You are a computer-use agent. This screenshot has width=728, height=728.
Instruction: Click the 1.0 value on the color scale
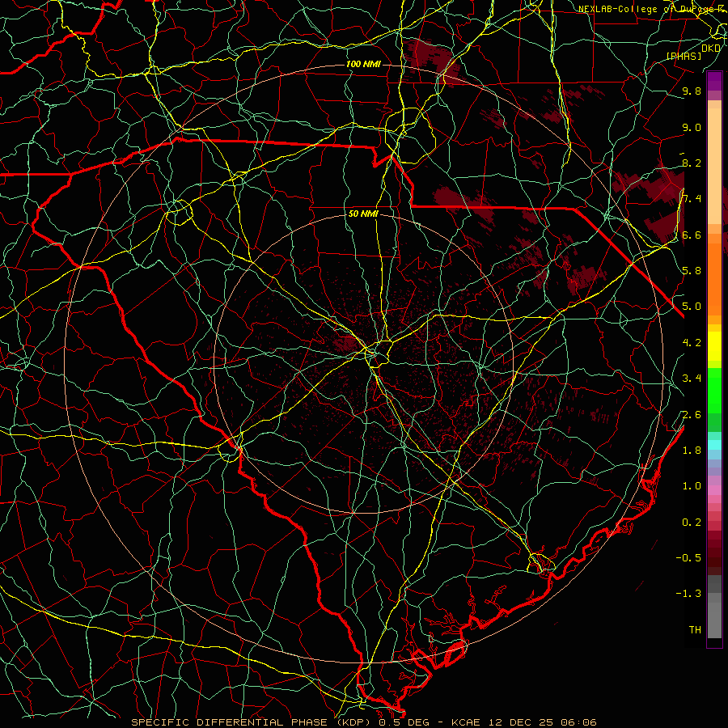(x=692, y=486)
